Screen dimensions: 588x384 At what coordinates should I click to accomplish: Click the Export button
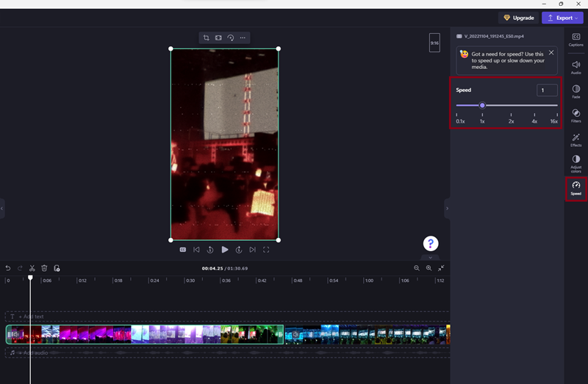point(562,18)
